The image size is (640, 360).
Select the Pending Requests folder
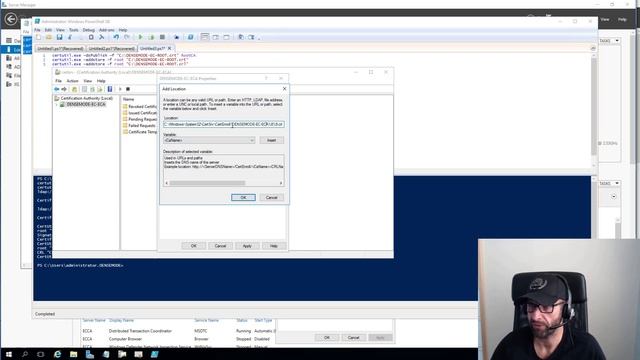pyautogui.click(x=140, y=119)
